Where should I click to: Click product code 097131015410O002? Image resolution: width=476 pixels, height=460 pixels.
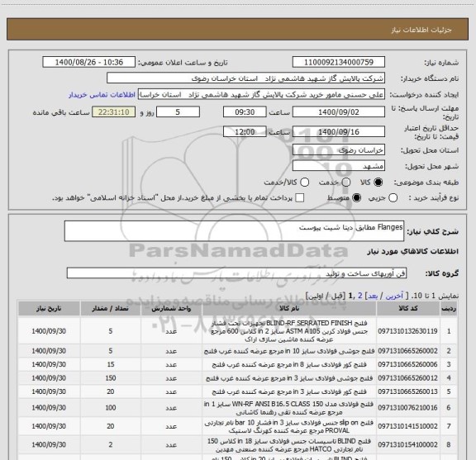click(x=407, y=444)
